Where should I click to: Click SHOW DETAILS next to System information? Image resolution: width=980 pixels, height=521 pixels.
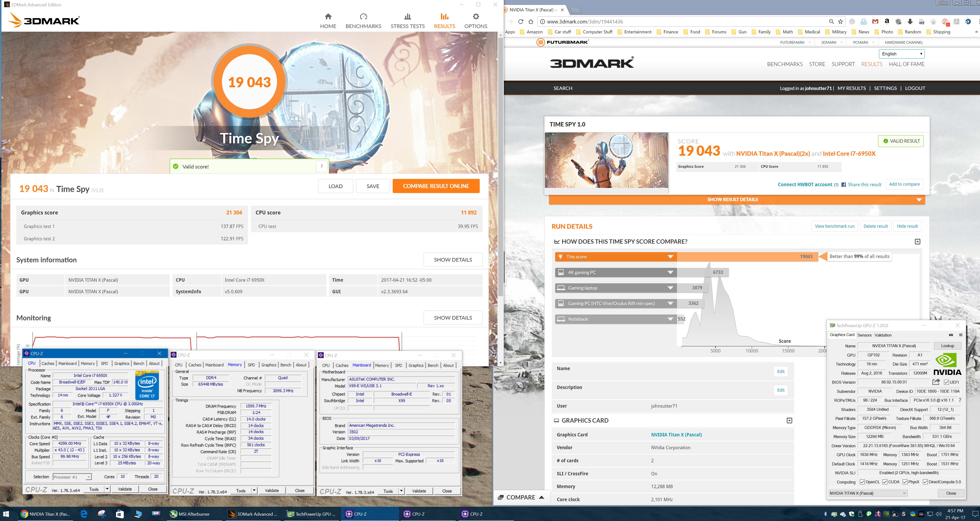pyautogui.click(x=453, y=260)
